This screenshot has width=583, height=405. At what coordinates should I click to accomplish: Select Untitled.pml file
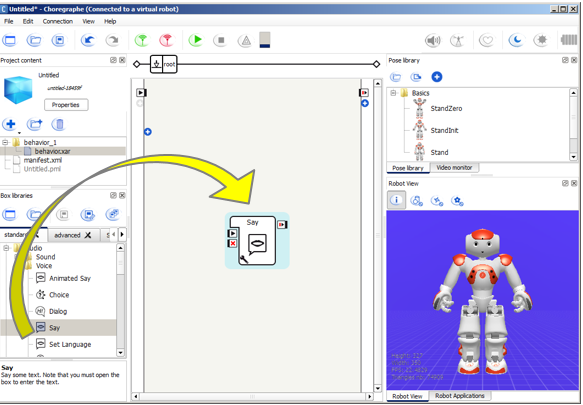[x=42, y=169]
